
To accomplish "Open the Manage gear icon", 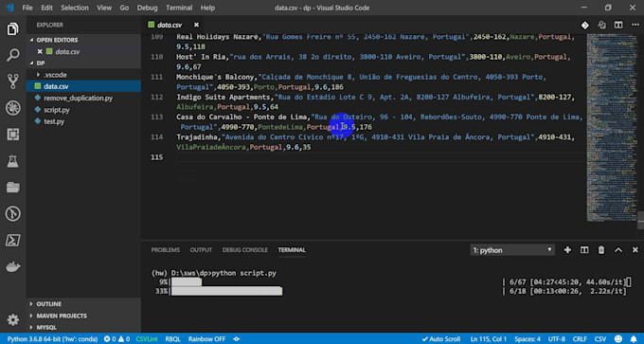I will click(12, 319).
